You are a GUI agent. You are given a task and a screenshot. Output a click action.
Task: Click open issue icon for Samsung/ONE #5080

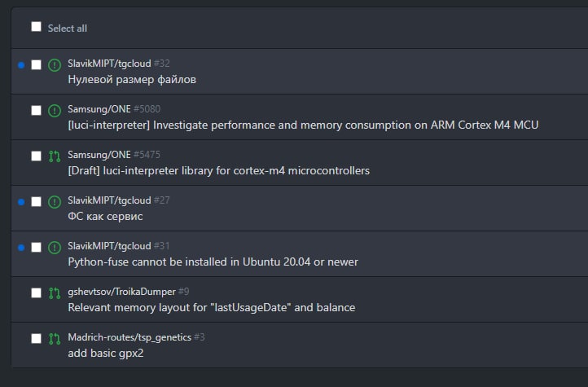point(55,111)
